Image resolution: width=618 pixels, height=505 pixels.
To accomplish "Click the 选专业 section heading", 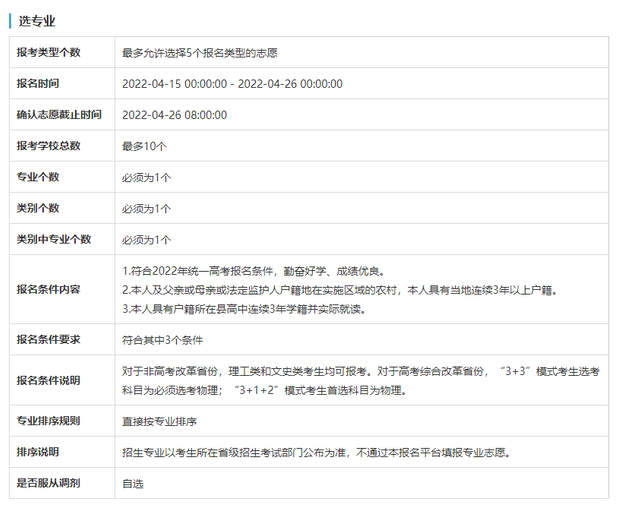I will 37,20.
